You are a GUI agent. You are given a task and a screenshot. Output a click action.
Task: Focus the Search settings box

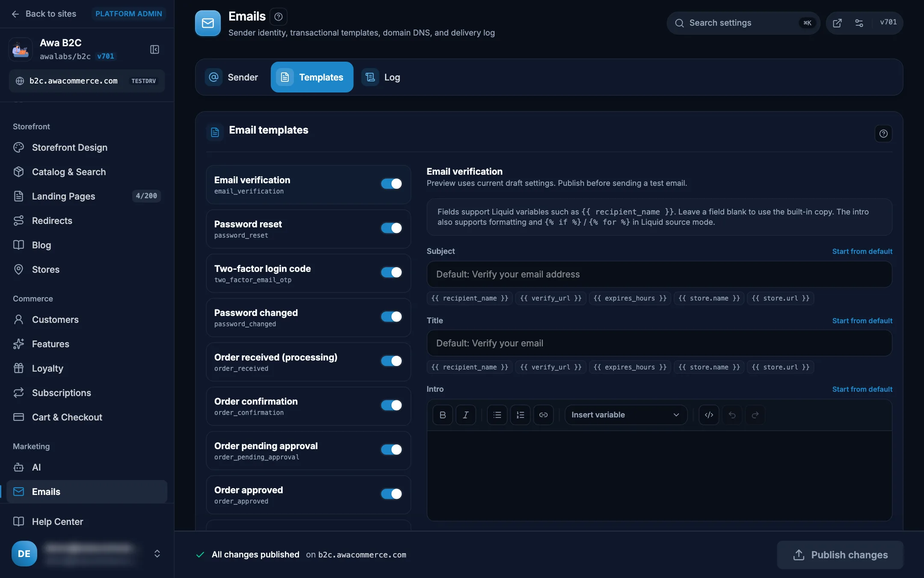coord(743,23)
